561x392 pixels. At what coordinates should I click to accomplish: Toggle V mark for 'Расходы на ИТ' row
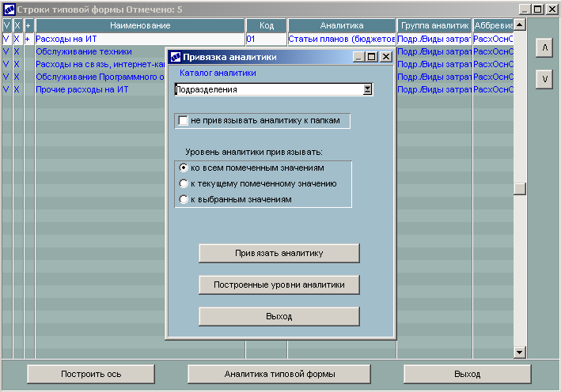click(x=6, y=39)
